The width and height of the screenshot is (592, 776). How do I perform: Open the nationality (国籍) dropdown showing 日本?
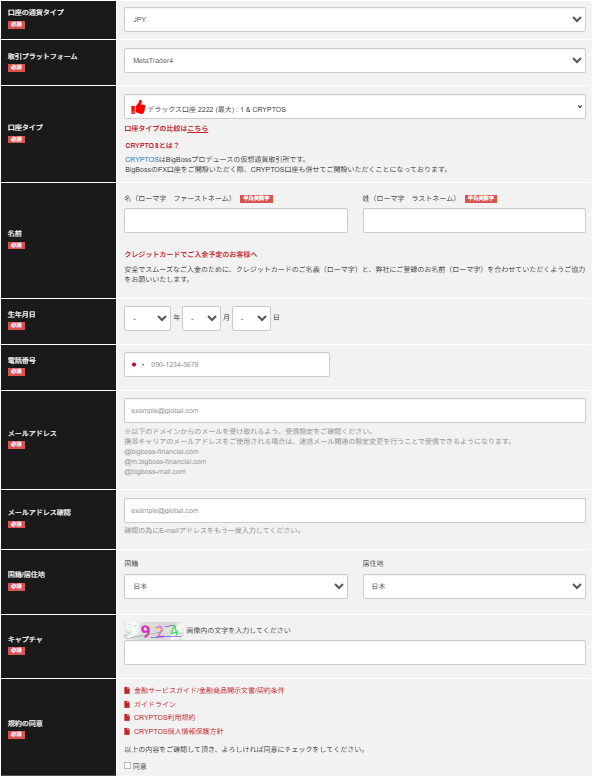[x=236, y=586]
